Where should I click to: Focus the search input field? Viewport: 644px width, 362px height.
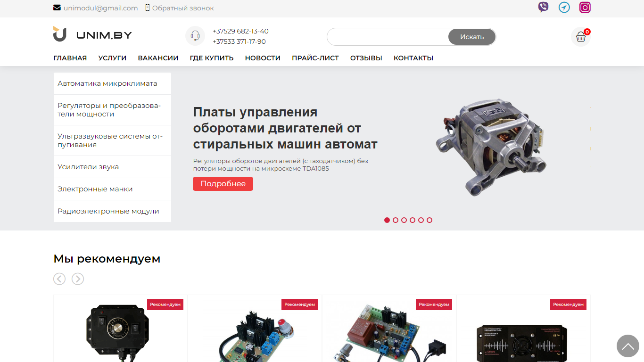388,37
